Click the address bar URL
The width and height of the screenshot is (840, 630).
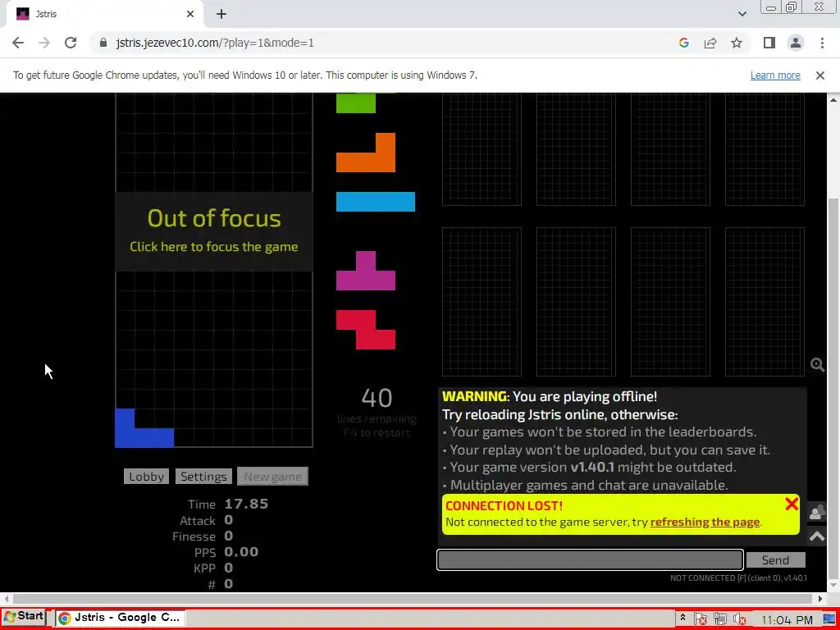coord(215,43)
